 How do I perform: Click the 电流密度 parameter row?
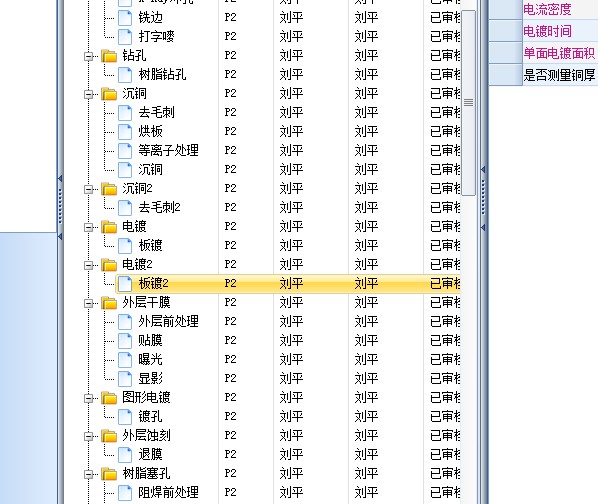543,9
